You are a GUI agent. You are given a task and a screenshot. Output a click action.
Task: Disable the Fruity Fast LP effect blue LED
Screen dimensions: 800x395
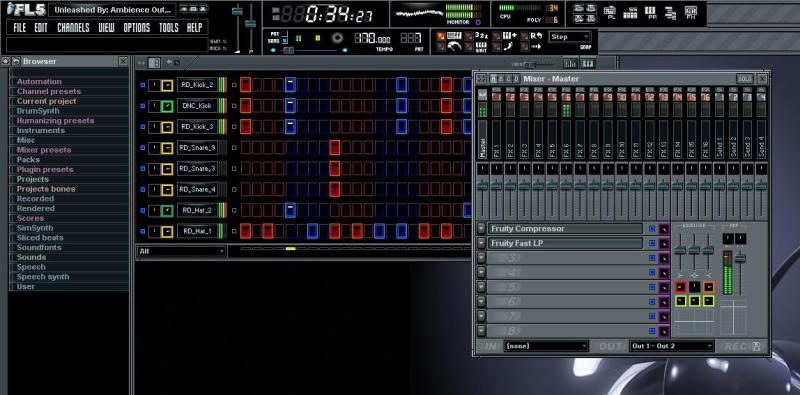pos(652,244)
